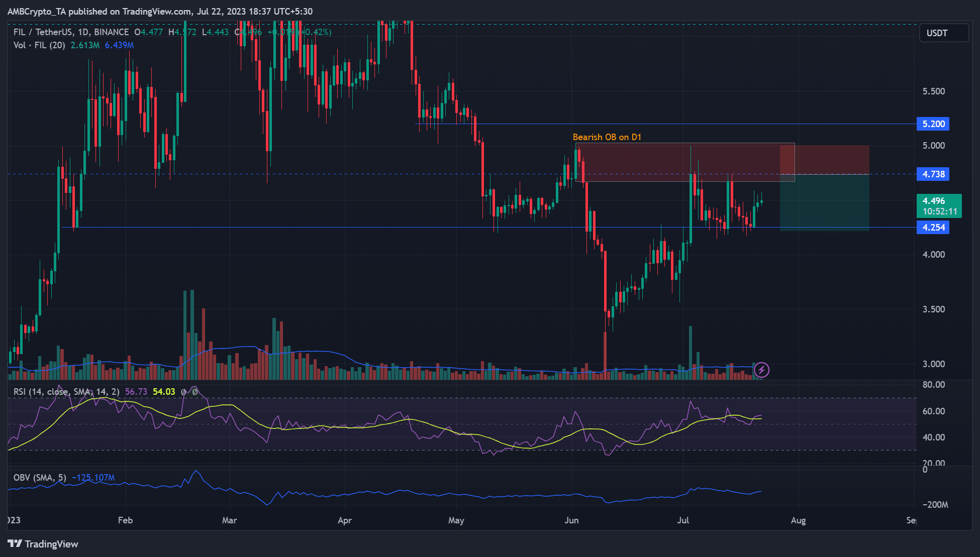Click the RSI SMA value 54.03
This screenshot has height=557, width=980.
tap(164, 392)
